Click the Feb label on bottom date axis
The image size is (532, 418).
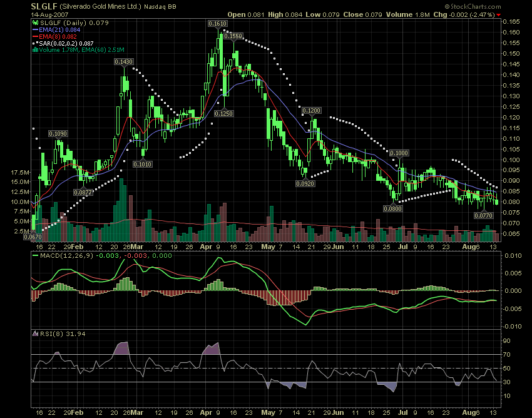(78, 412)
